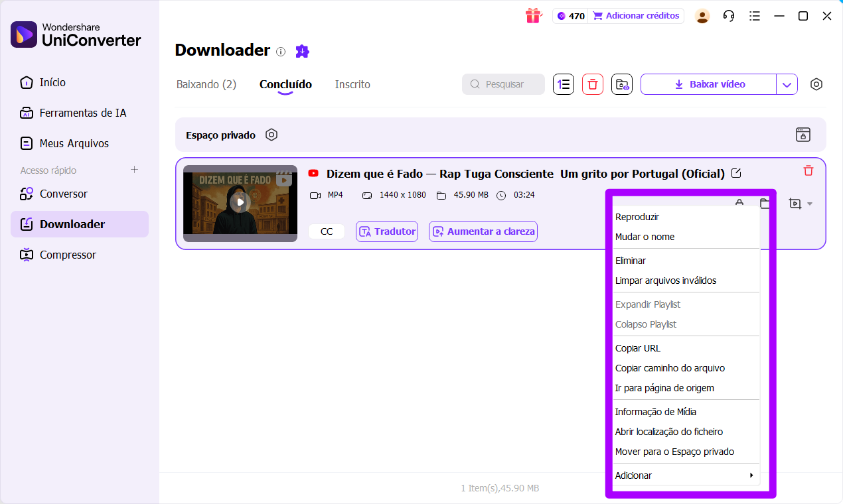Click the numbered list sort icon
843x504 pixels.
[564, 84]
